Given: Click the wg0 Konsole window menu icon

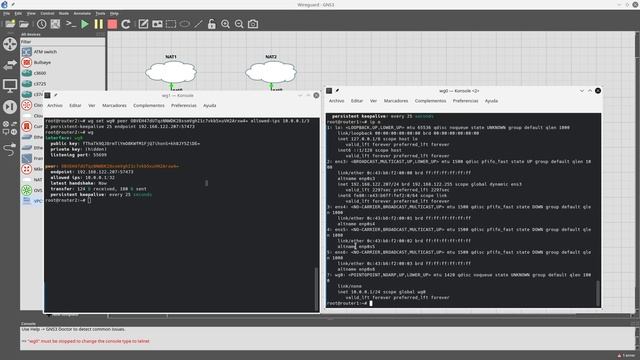Looking at the screenshot, I should (329, 91).
